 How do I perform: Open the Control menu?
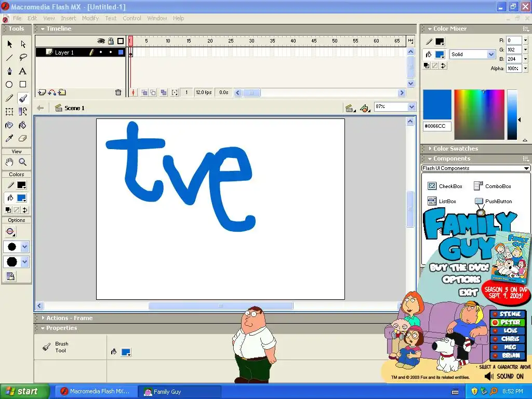(x=131, y=18)
